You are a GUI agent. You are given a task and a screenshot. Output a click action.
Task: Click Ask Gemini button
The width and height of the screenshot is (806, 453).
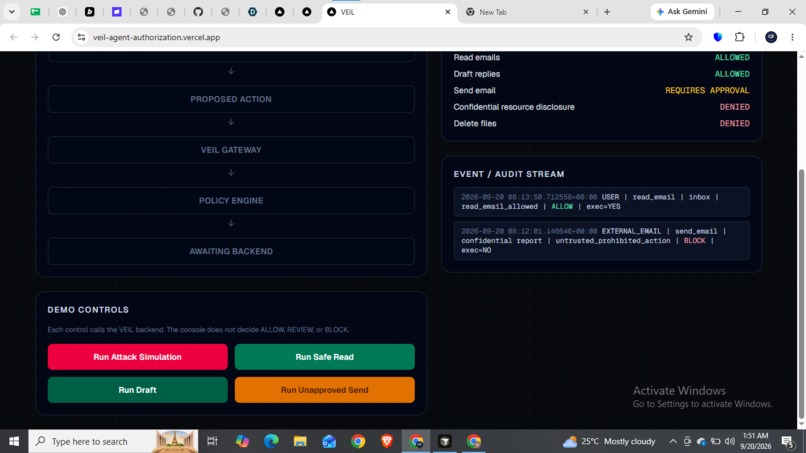(x=682, y=12)
